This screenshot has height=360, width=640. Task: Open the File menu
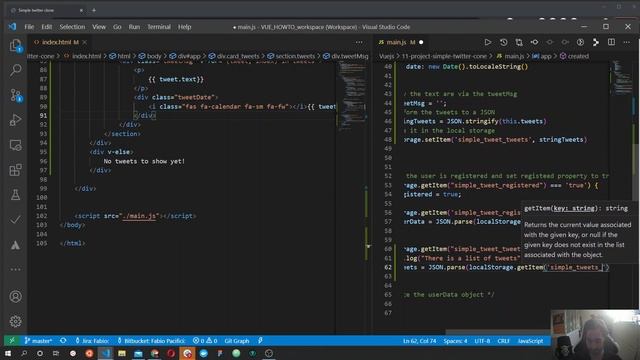click(29, 27)
